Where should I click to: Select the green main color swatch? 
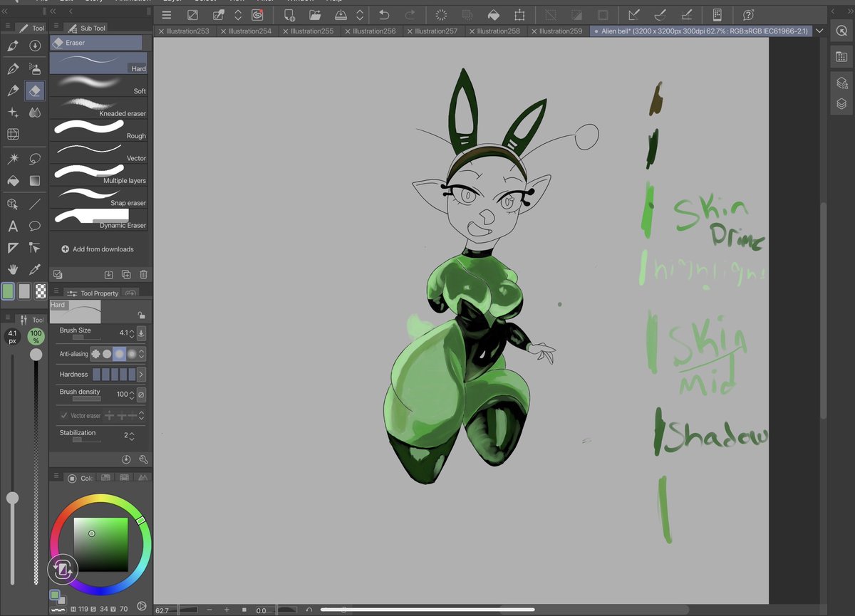coord(8,291)
